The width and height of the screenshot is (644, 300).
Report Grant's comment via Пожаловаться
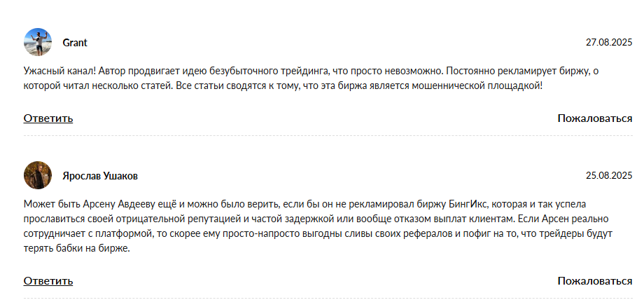tap(594, 118)
